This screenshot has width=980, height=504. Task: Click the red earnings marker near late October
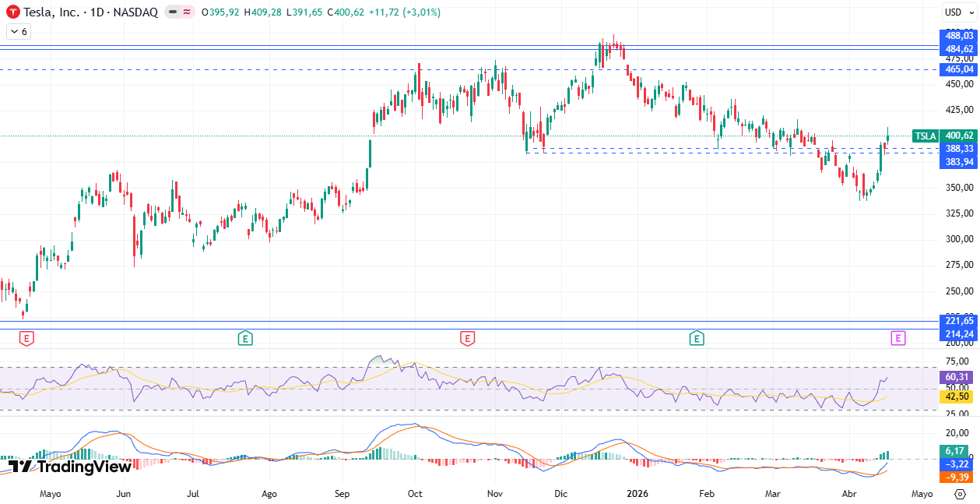[x=467, y=338]
